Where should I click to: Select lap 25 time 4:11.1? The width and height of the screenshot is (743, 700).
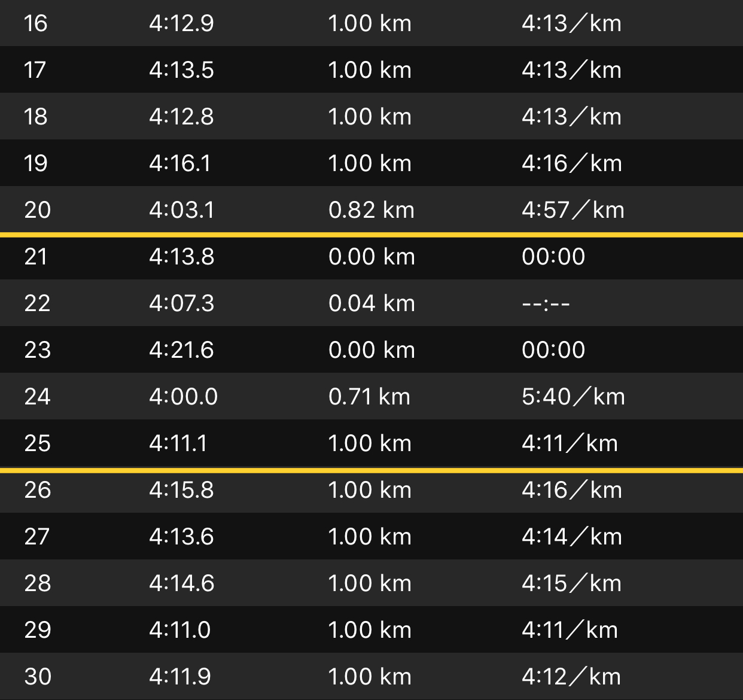point(178,443)
